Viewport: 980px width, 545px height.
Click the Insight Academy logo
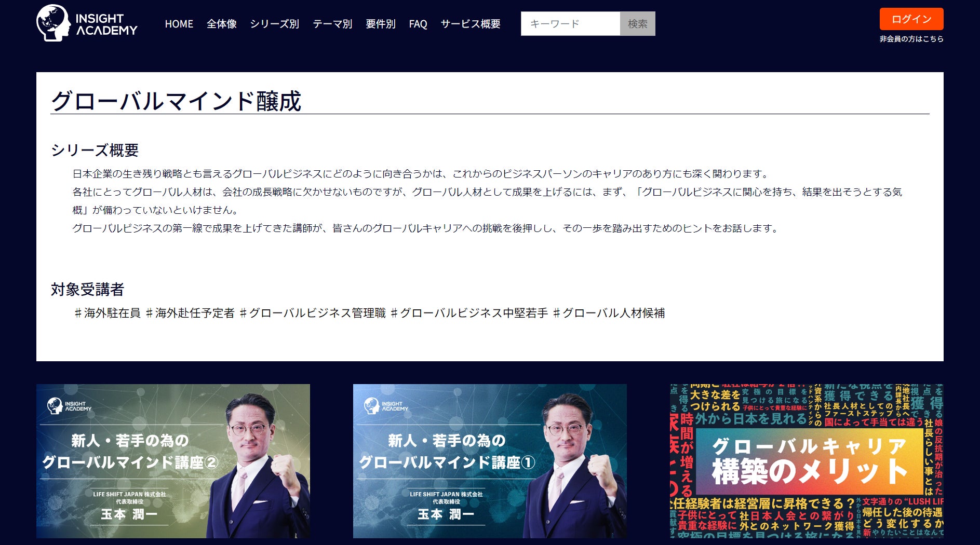(x=87, y=23)
